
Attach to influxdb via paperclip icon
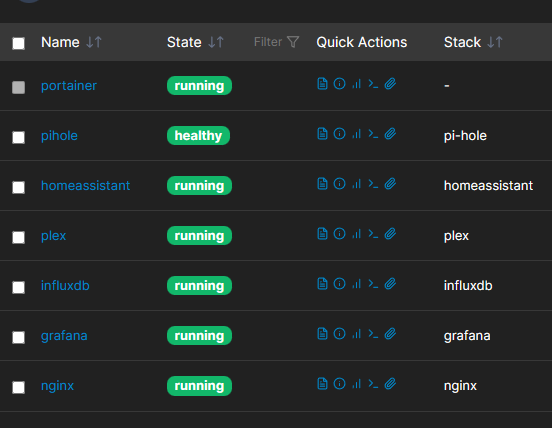[x=390, y=284]
